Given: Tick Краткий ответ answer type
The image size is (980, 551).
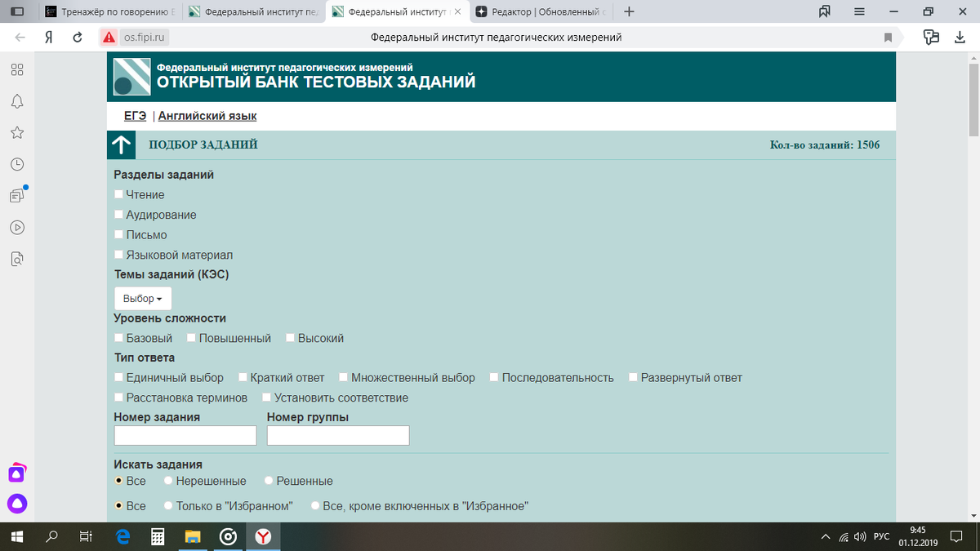Looking at the screenshot, I should click(x=243, y=377).
